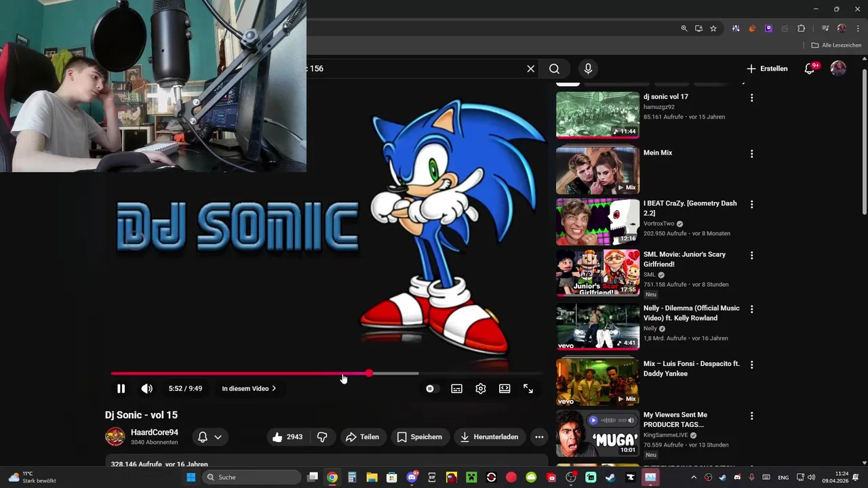Click the taskbar Suche search box
868x488 pixels.
click(252, 477)
